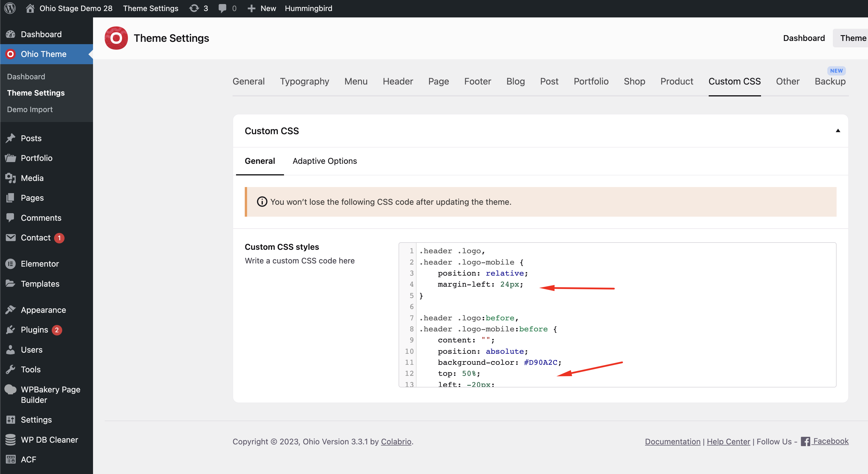The image size is (868, 474).
Task: Click the Colabrio link in footer
Action: pos(396,441)
